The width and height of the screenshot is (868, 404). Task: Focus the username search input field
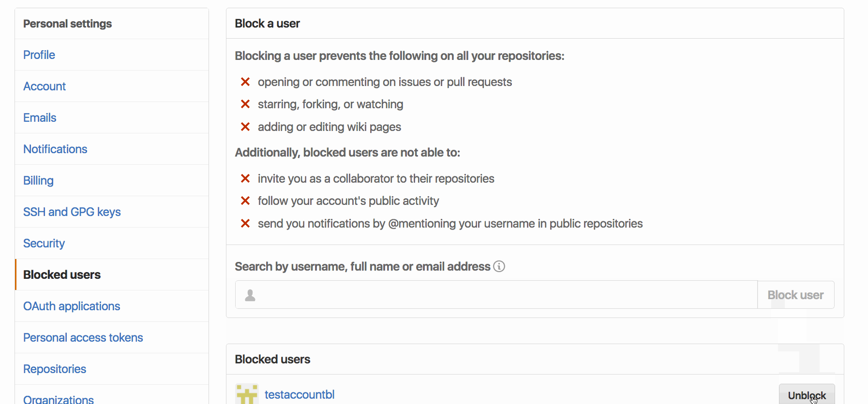pyautogui.click(x=496, y=295)
